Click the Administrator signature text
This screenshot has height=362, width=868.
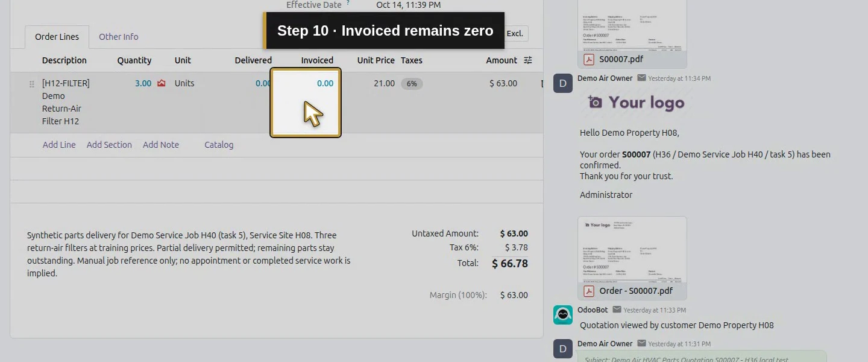(606, 195)
